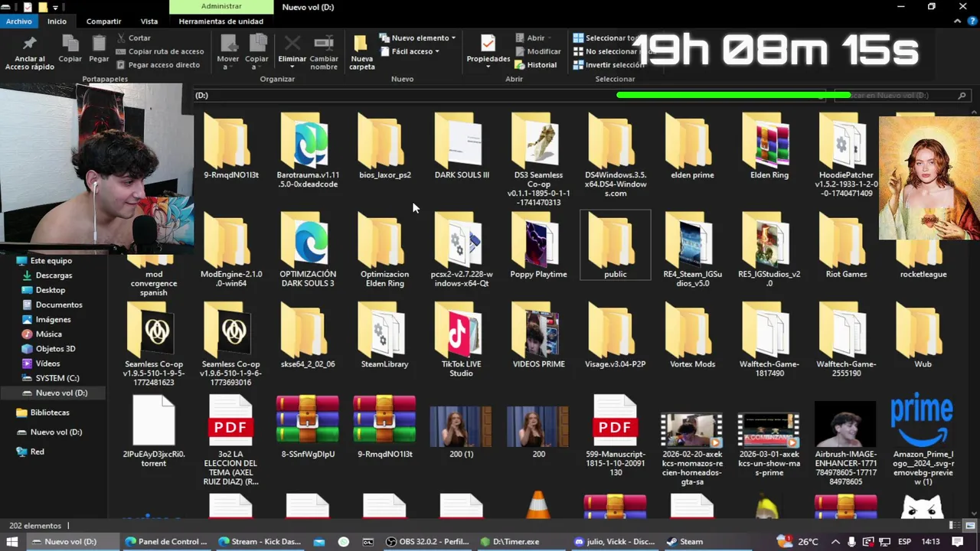980x551 pixels.
Task: Switch to the Compartir ribbon tab
Action: point(103,21)
